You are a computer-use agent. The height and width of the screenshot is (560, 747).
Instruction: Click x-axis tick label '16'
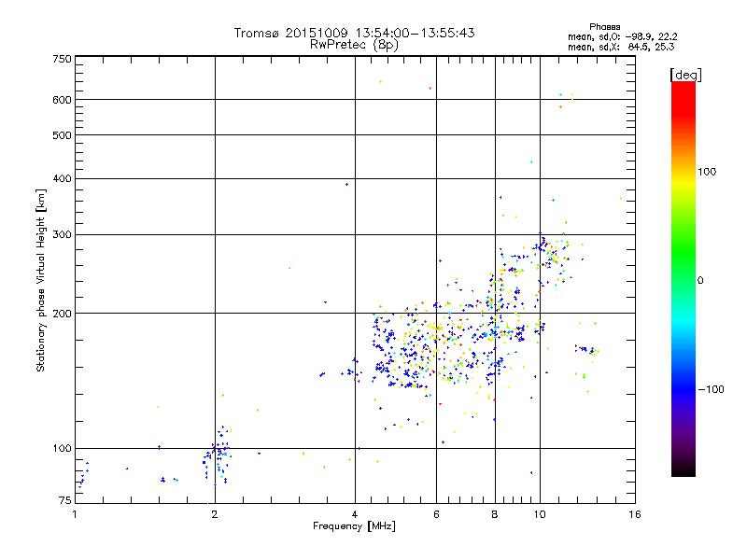click(x=635, y=514)
